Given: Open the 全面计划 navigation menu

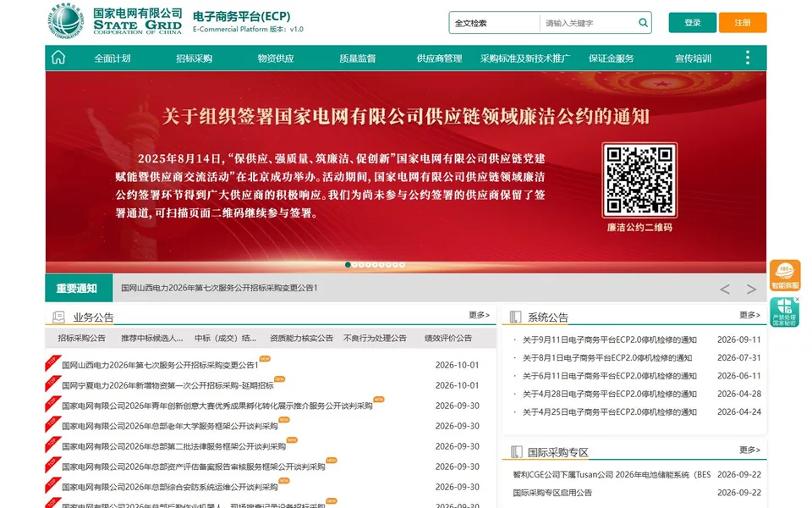Looking at the screenshot, I should point(112,58).
